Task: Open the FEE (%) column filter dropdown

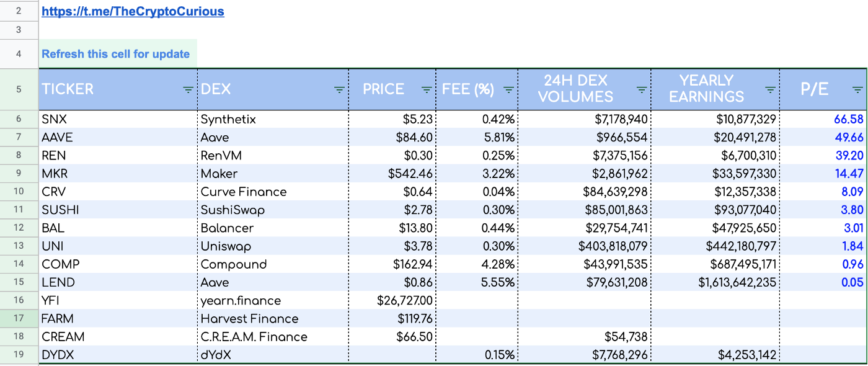Action: click(x=508, y=90)
